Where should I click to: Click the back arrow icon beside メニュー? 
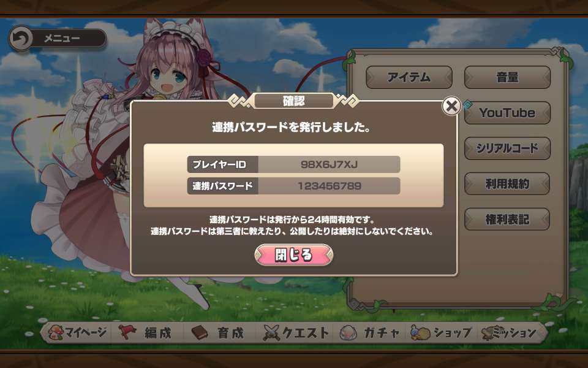click(21, 38)
